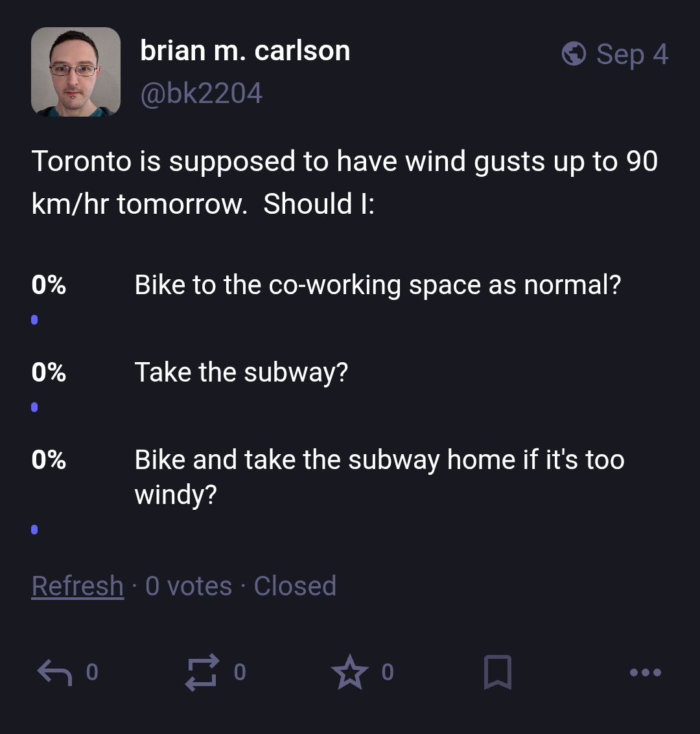Viewport: 700px width, 734px height.
Task: Click the @bk2204 handle
Action: pyautogui.click(x=202, y=93)
